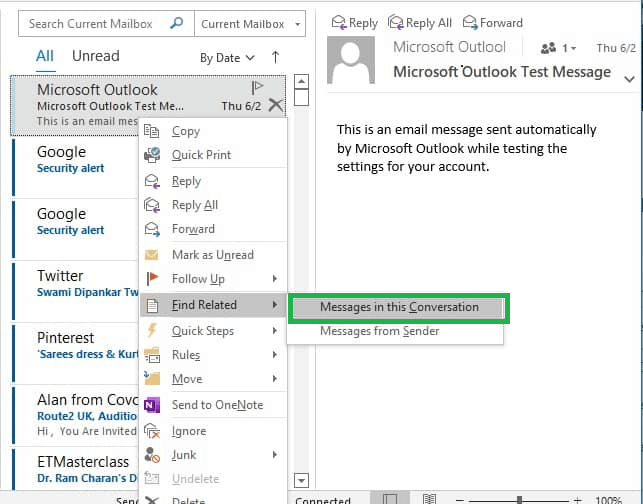Click the message list scrollbar thumb
643x504 pixels.
click(x=301, y=98)
